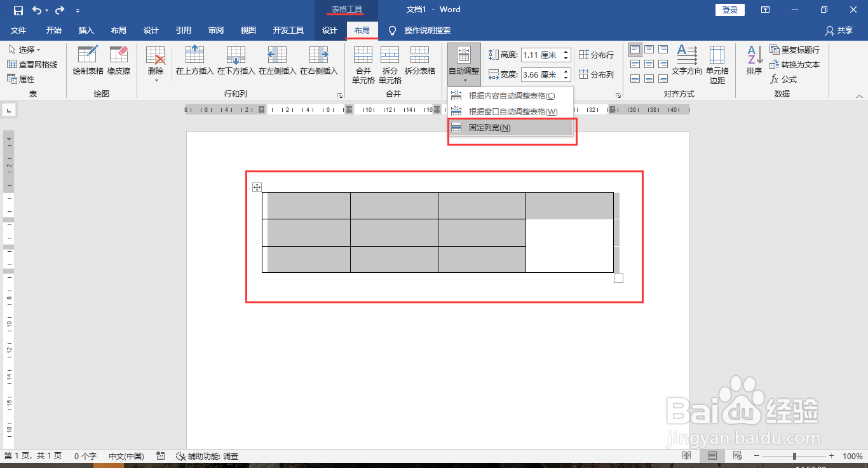Click the 登录 sign-in button
Image resolution: width=868 pixels, height=468 pixels.
click(x=729, y=10)
